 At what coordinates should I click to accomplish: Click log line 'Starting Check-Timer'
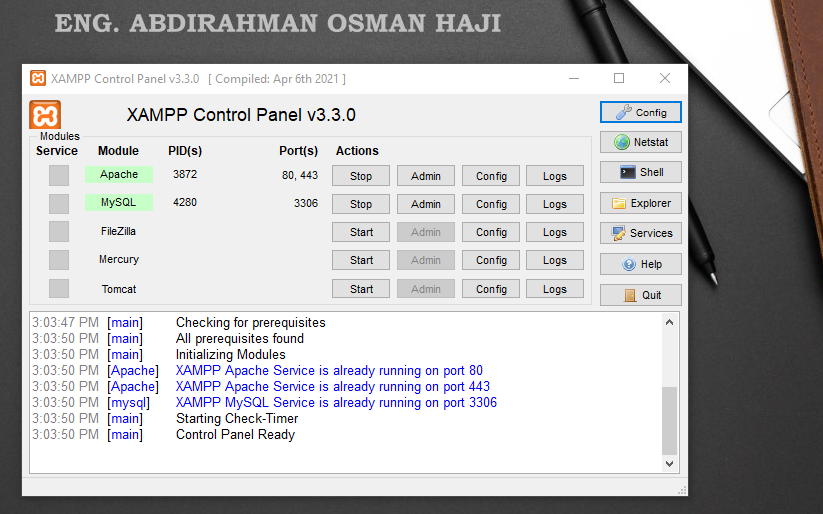click(237, 418)
